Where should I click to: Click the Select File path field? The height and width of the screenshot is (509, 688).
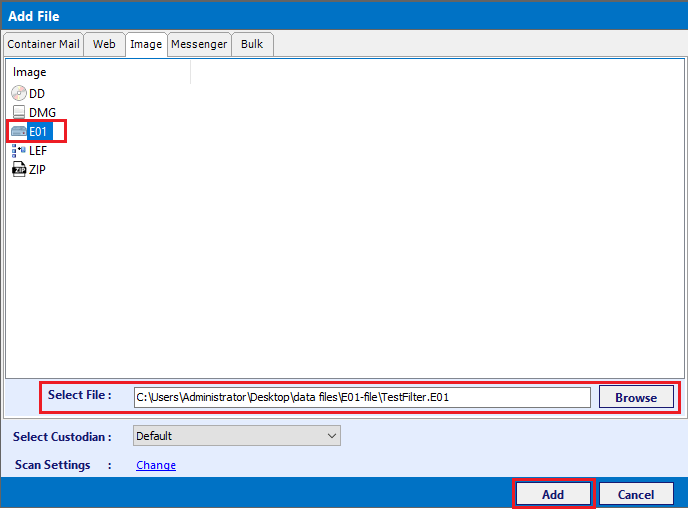tap(362, 398)
